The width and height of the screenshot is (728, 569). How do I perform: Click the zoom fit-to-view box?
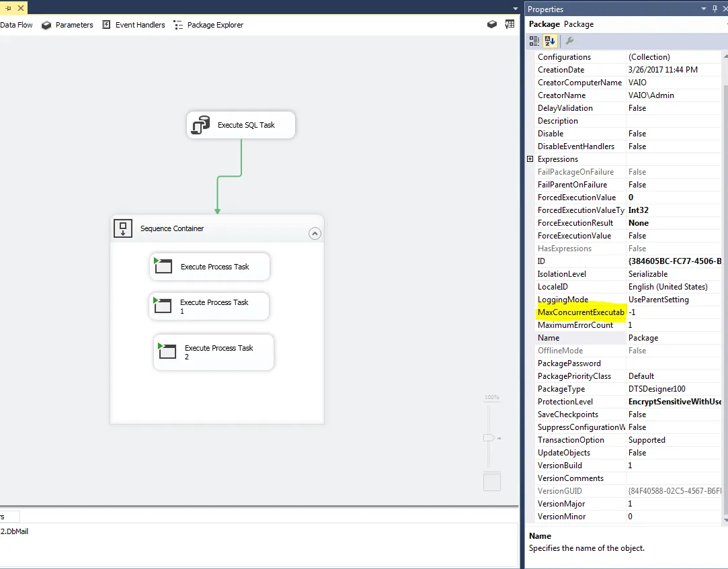click(491, 482)
